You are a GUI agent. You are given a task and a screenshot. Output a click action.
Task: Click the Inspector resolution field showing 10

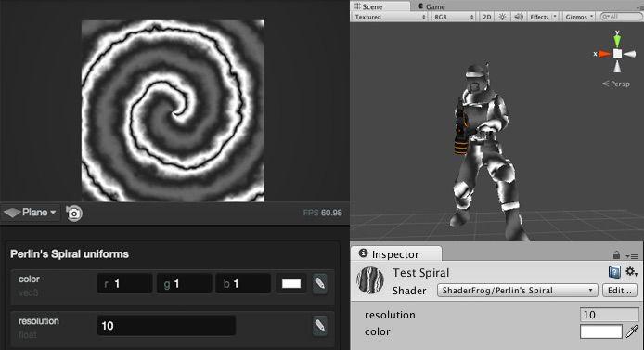[610, 315]
